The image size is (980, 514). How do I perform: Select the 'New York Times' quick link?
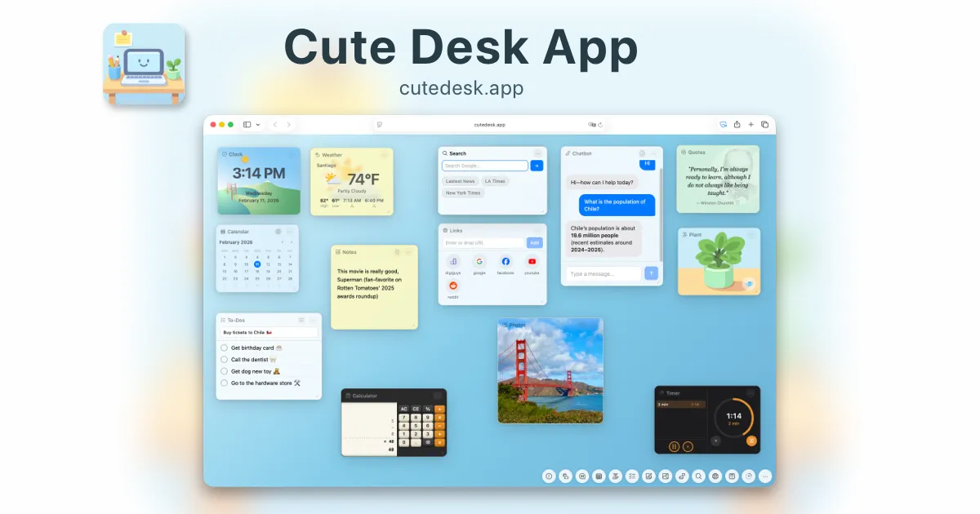tap(462, 193)
